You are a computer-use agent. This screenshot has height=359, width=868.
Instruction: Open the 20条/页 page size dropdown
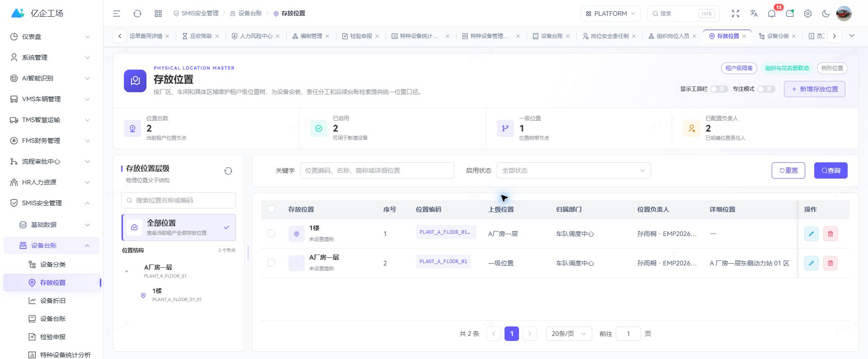[569, 334]
